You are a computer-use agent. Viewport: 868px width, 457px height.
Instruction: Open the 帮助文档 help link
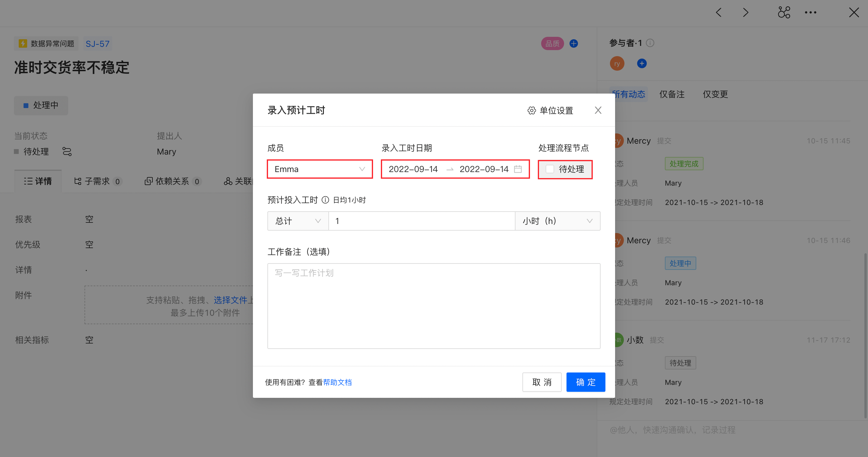tap(337, 382)
